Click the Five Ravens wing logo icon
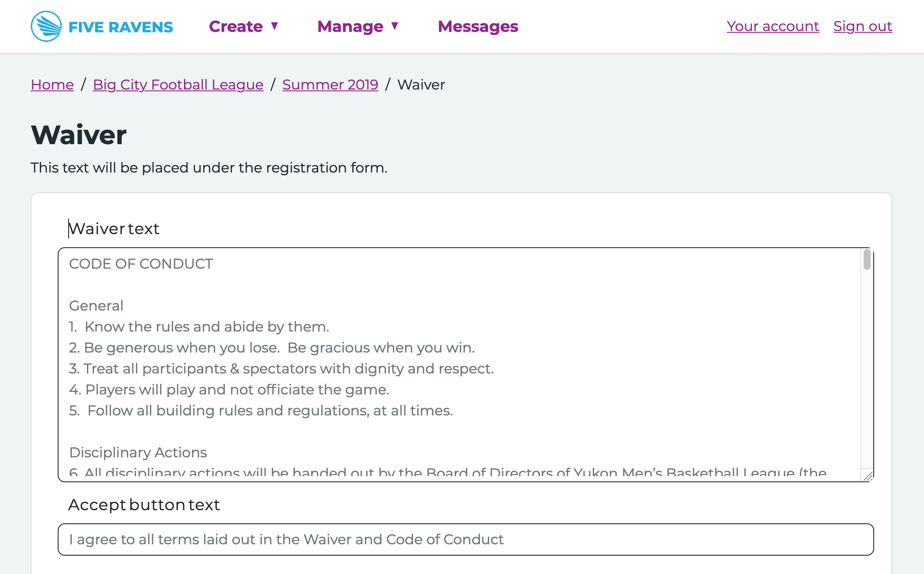 coord(46,27)
